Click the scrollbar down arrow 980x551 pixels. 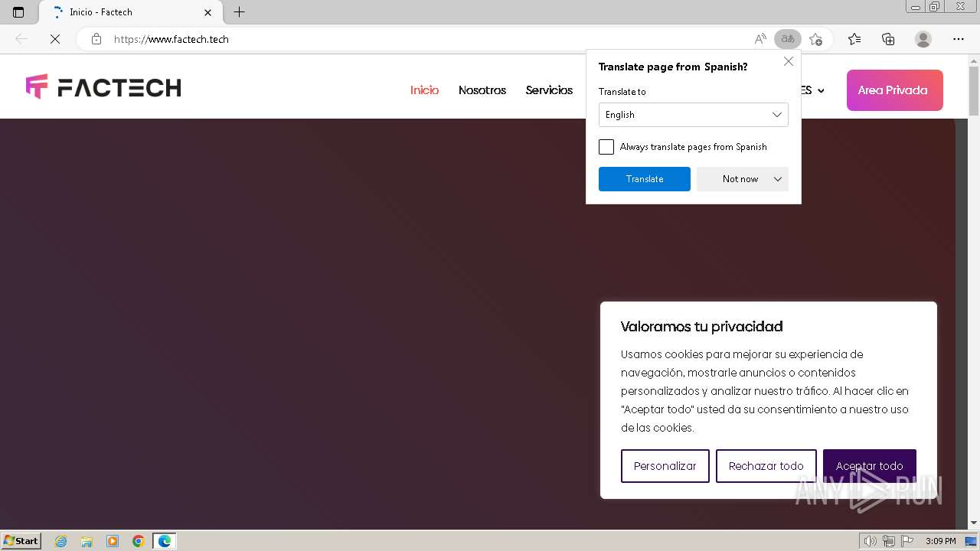click(974, 523)
